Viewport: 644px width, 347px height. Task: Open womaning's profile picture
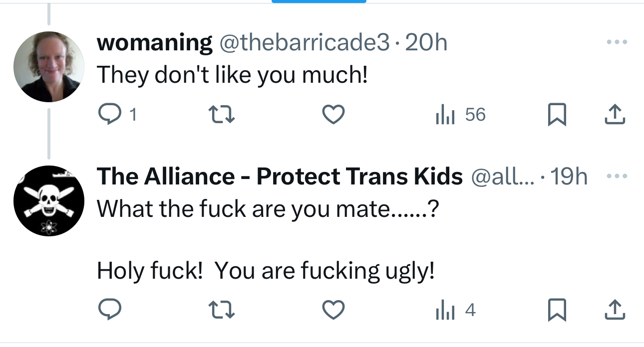(x=48, y=67)
